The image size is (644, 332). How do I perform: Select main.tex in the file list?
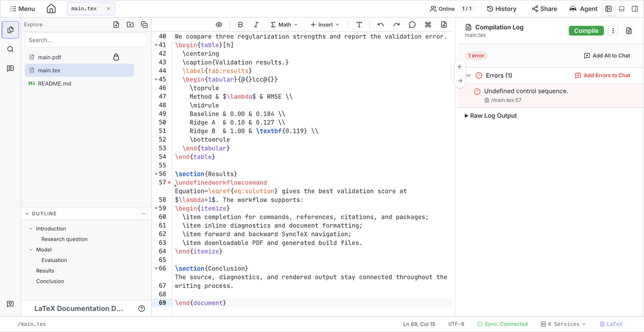[x=79, y=70]
